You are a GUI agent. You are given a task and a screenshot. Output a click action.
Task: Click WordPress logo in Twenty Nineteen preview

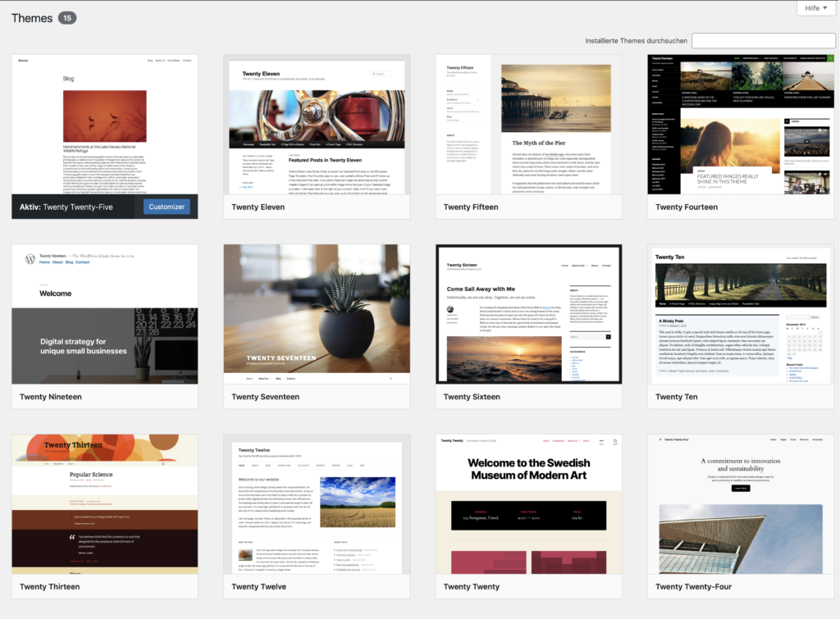coord(30,259)
